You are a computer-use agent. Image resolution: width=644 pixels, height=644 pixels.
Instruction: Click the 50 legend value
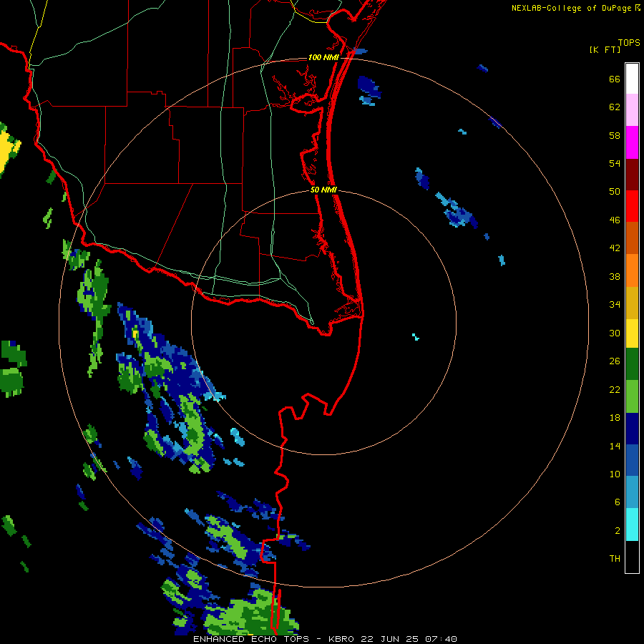click(615, 192)
